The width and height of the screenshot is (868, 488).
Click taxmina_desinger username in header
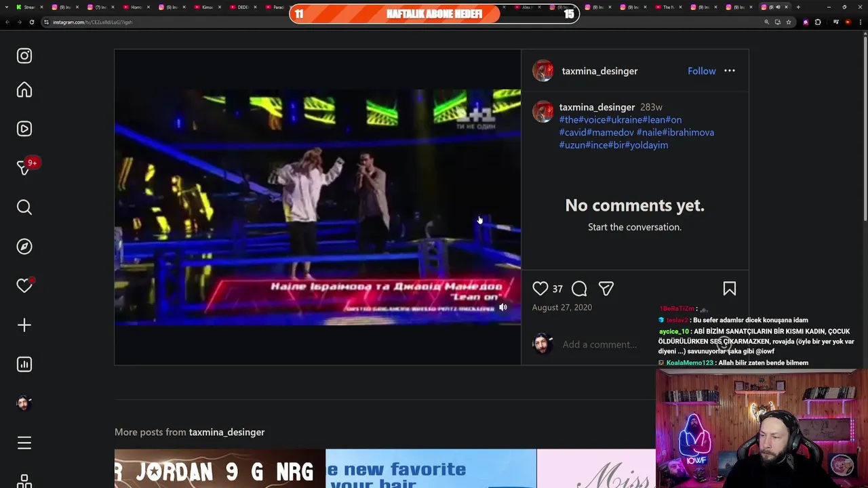599,70
